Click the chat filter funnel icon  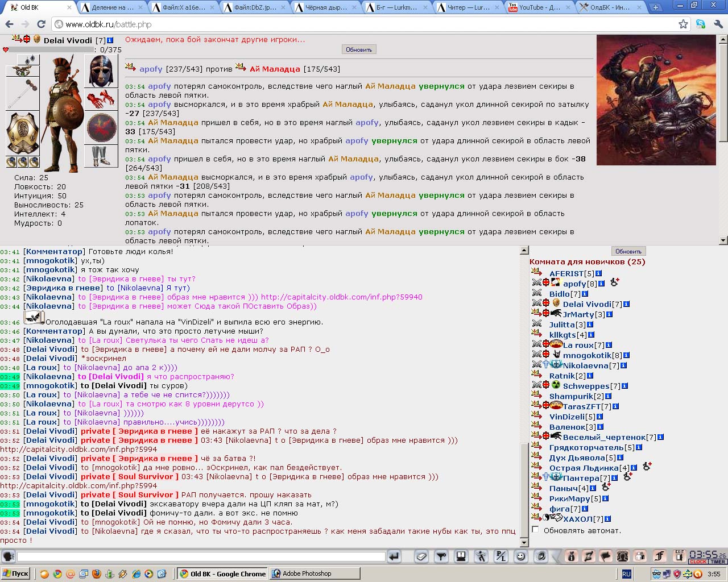point(441,556)
